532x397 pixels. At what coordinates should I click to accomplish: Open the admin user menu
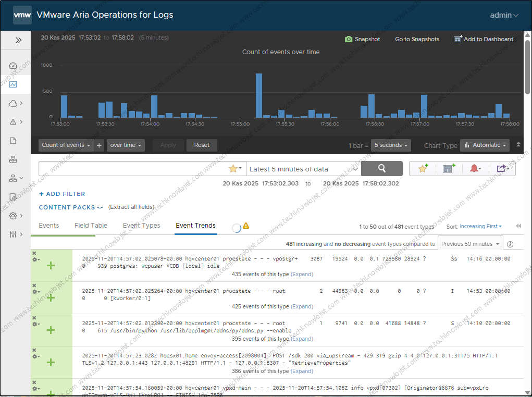[504, 15]
